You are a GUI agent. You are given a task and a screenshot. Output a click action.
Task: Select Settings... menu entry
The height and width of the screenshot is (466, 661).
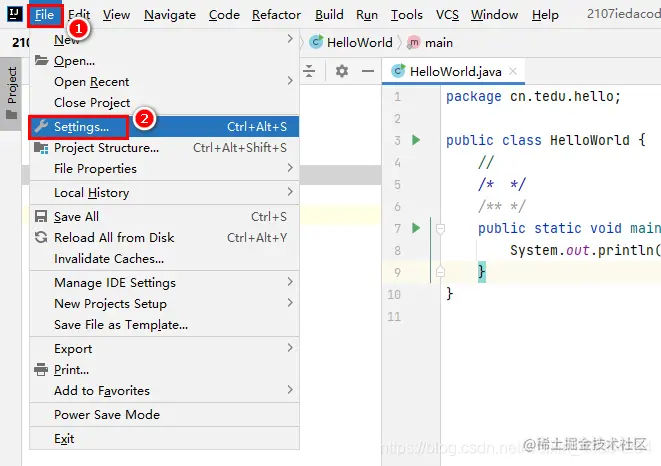point(164,127)
